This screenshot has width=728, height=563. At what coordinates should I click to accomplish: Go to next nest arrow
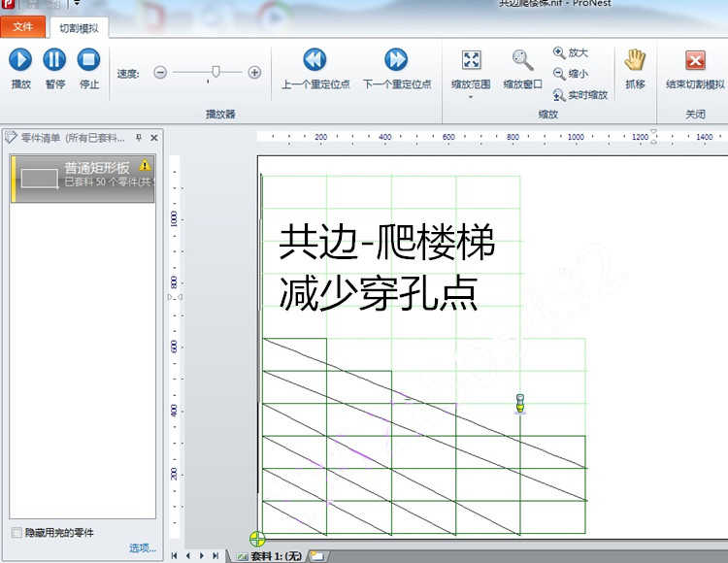coord(202,555)
